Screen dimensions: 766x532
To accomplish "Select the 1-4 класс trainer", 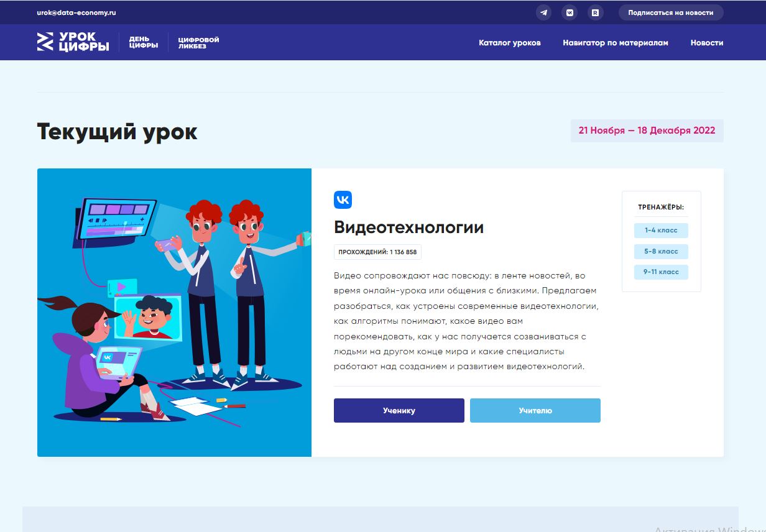I will pyautogui.click(x=661, y=231).
